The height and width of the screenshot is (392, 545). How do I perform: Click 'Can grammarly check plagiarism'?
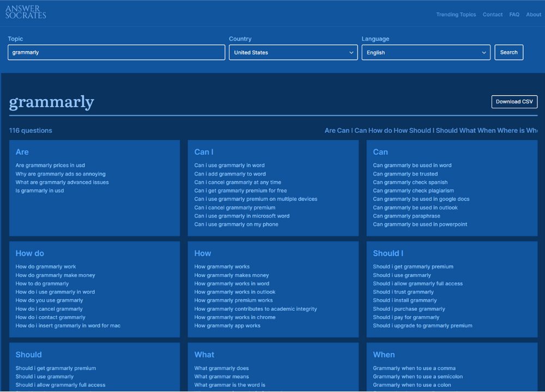pos(413,191)
